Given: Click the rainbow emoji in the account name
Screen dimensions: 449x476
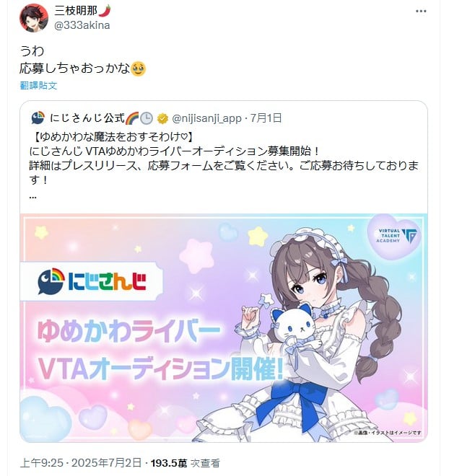Looking at the screenshot, I should (x=132, y=118).
